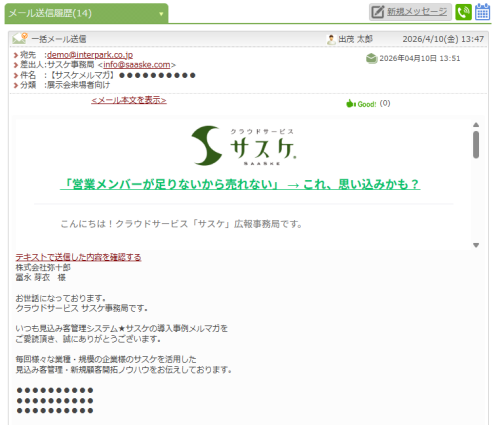Click the 新規メッセージ button
Image resolution: width=500 pixels, height=425 pixels.
pos(410,12)
